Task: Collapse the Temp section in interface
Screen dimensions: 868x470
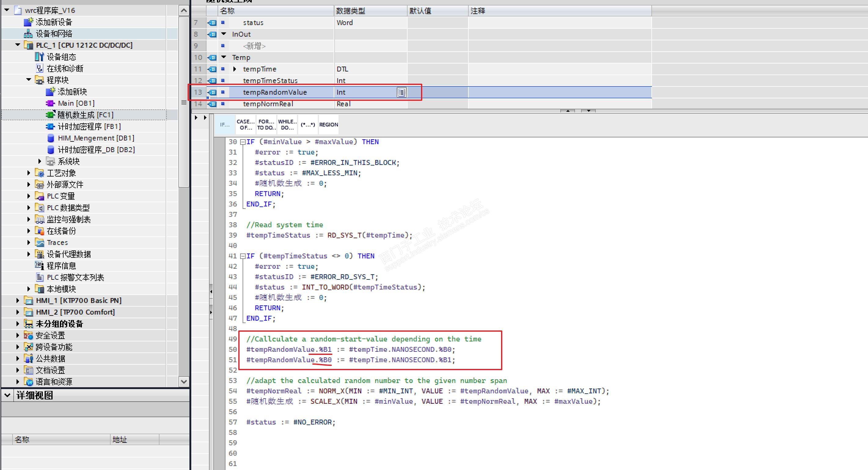Action: (x=224, y=57)
